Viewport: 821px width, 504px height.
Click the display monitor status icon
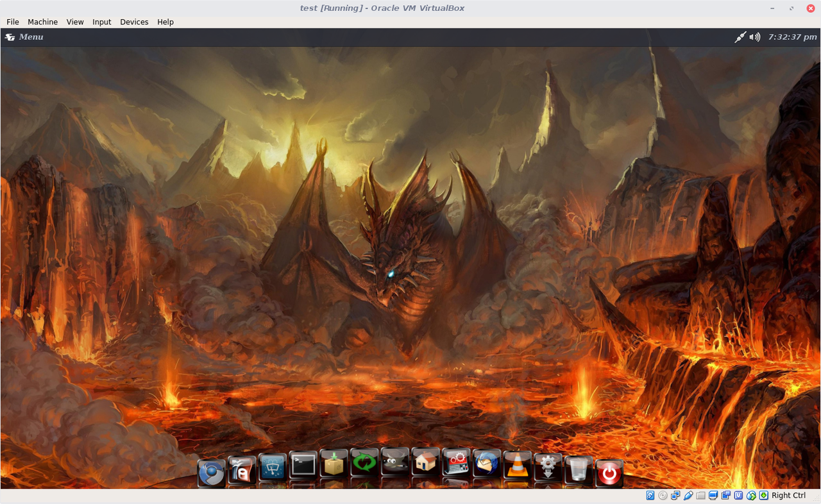(x=713, y=496)
